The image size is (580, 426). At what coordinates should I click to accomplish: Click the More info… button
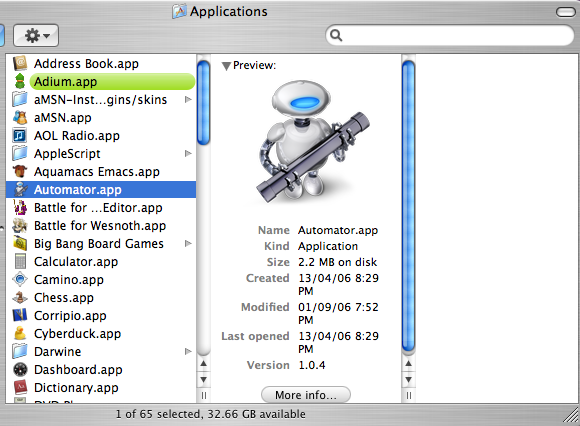(x=306, y=395)
